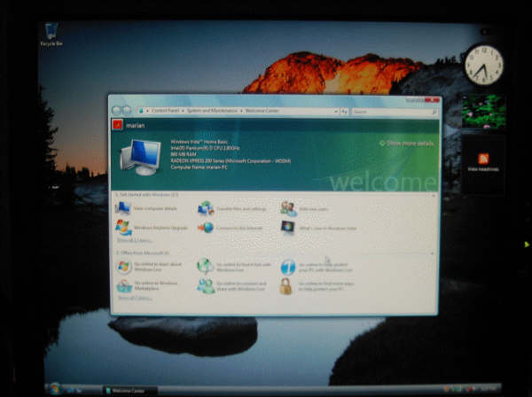Click the second Quick Launch icon
Viewport: 532px width, 397px height.
(x=80, y=390)
